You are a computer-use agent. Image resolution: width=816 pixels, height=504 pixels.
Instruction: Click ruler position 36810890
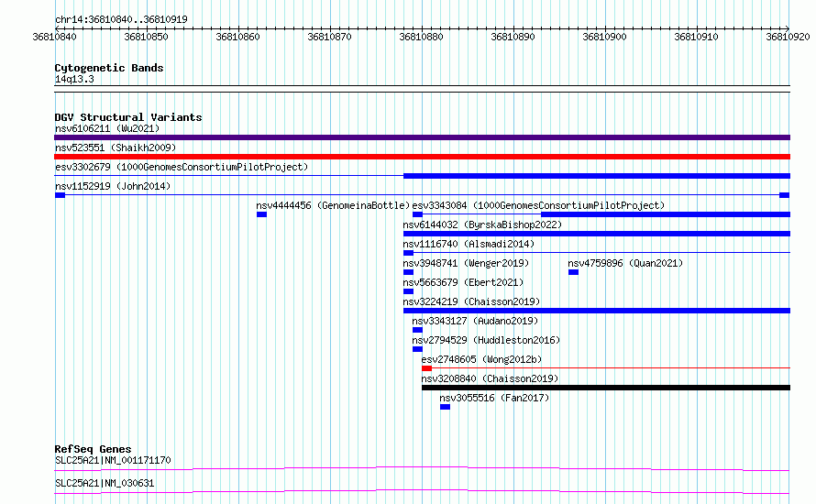coord(513,37)
